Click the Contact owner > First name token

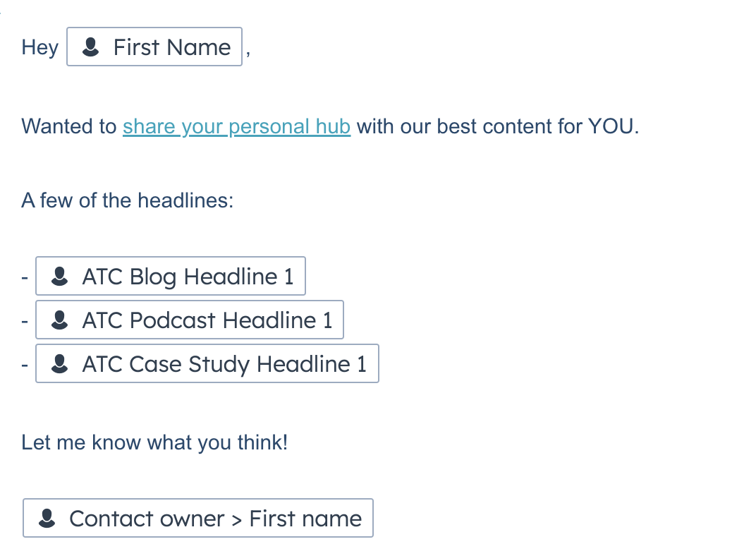point(197,518)
